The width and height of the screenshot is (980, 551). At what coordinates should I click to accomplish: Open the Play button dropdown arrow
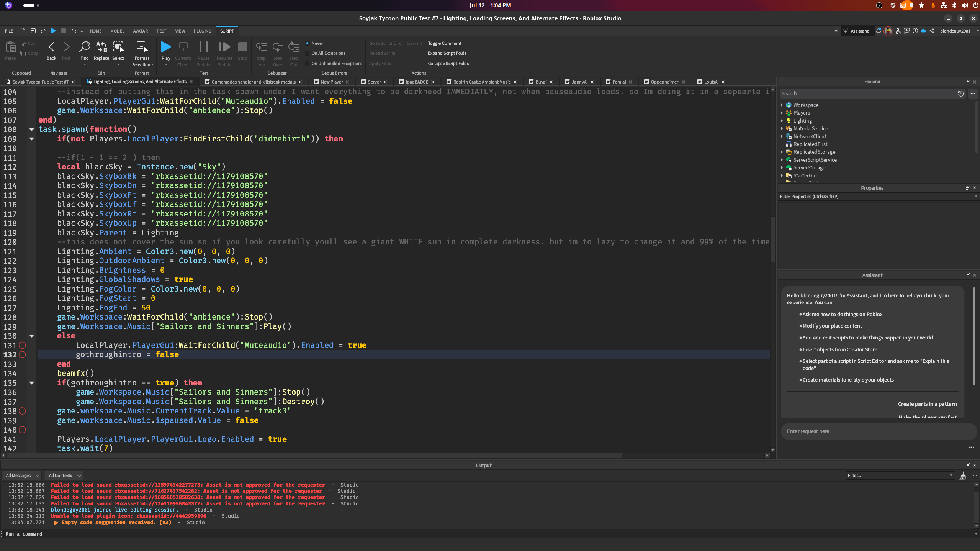coord(166,65)
